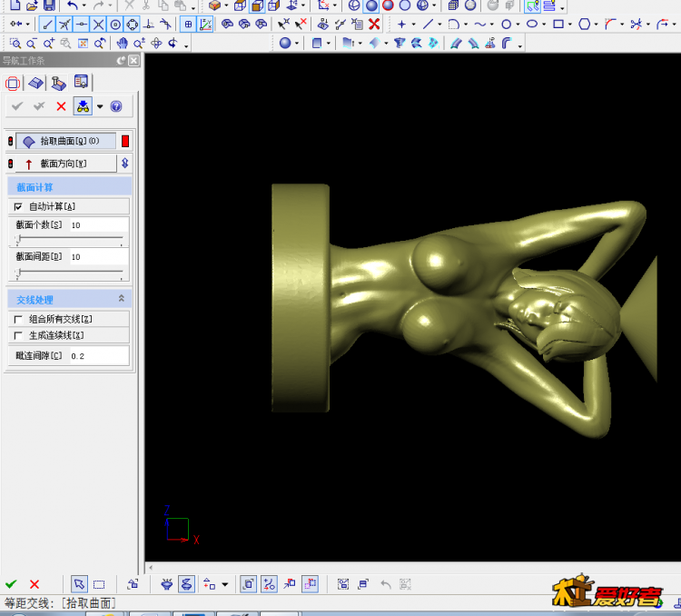The image size is (681, 616).
Task: Toggle circle center snap icon
Action: tap(115, 24)
